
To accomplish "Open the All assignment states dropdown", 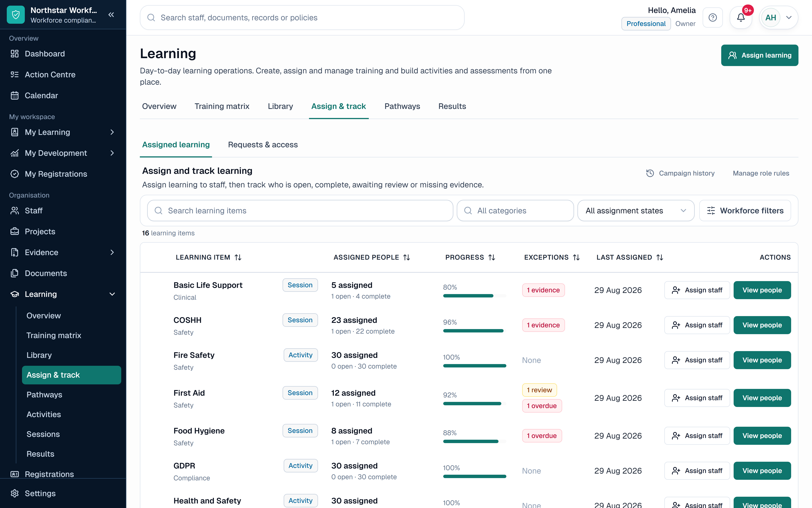I will tap(636, 211).
